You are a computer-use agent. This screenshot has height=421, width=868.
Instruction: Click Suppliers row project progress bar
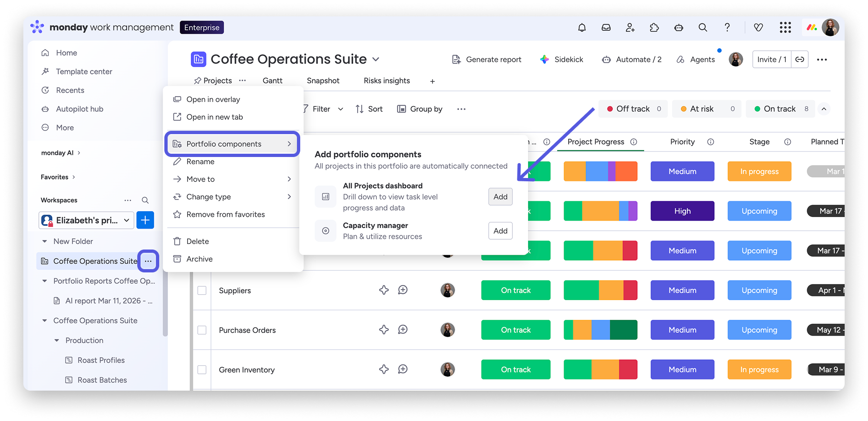[x=600, y=290]
